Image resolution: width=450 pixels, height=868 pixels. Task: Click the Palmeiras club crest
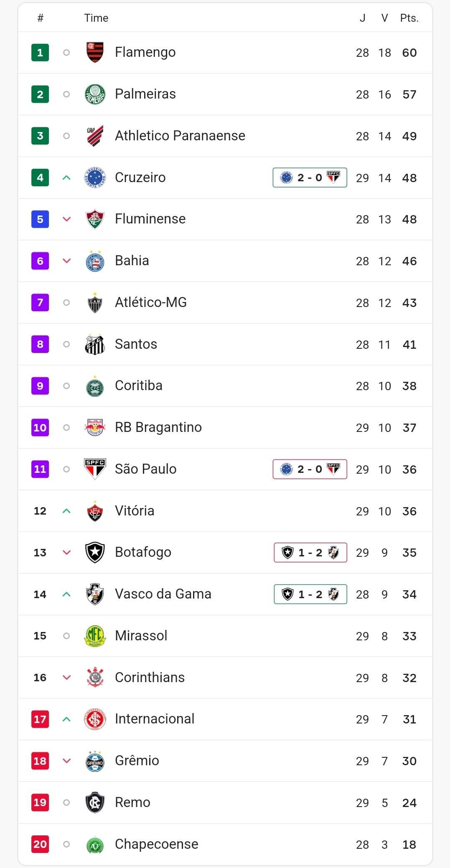pyautogui.click(x=95, y=94)
